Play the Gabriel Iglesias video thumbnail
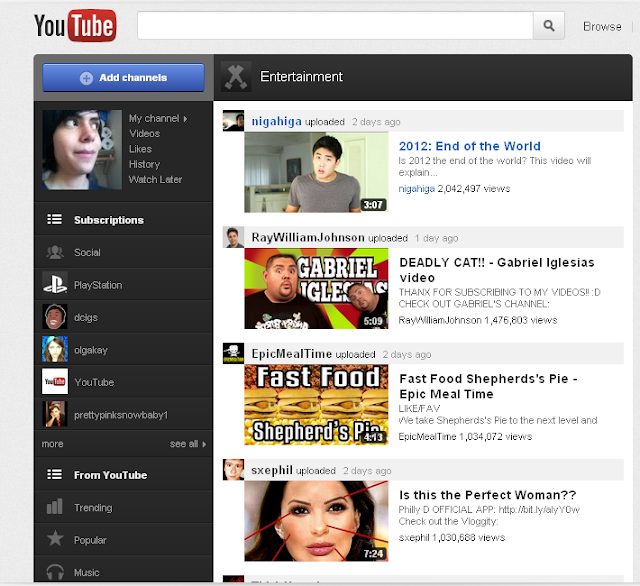Screen dimensions: 640x586 (316, 289)
